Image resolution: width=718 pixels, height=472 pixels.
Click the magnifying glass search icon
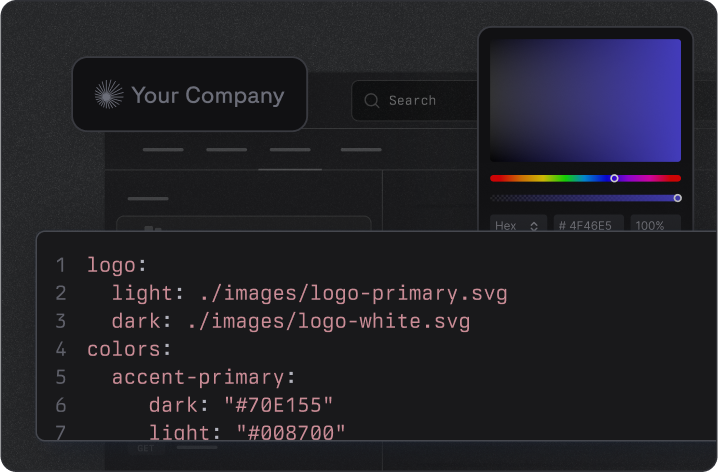click(372, 100)
